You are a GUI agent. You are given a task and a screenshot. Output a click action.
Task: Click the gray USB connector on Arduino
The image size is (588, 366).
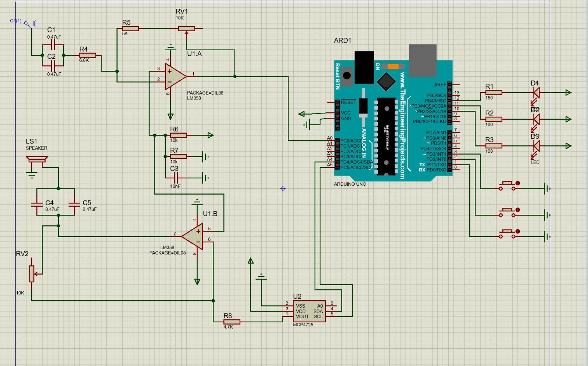(x=422, y=60)
